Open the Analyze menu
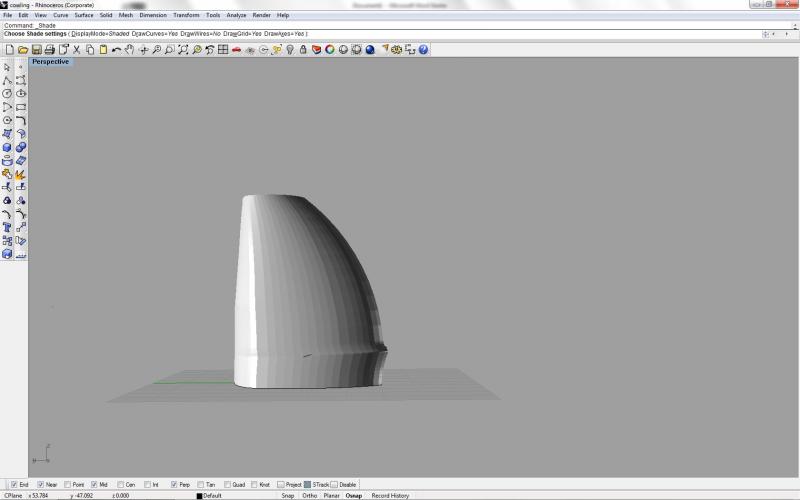 (236, 15)
